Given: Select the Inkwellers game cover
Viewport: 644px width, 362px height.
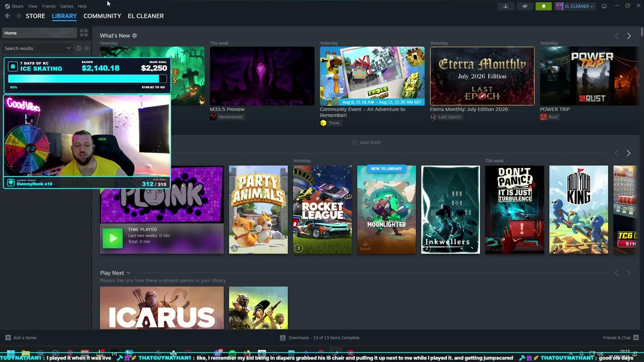Looking at the screenshot, I should [450, 210].
